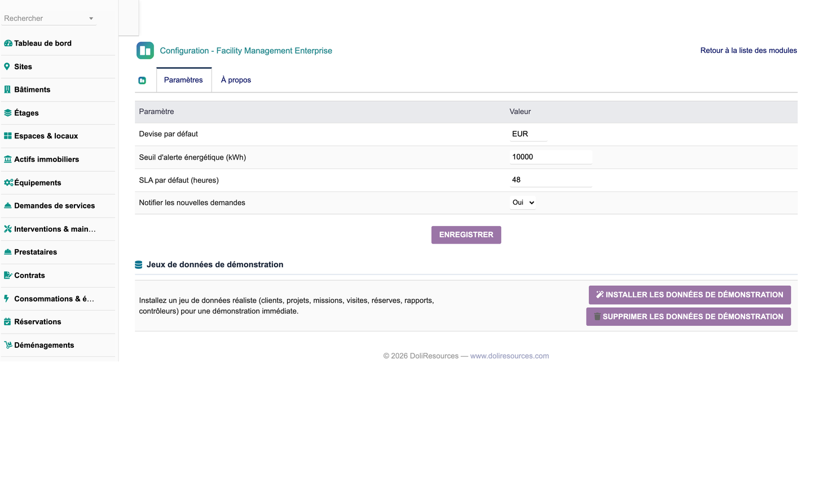The image size is (815, 504).
Task: Open the Rechercher dropdown arrow
Action: tap(91, 19)
